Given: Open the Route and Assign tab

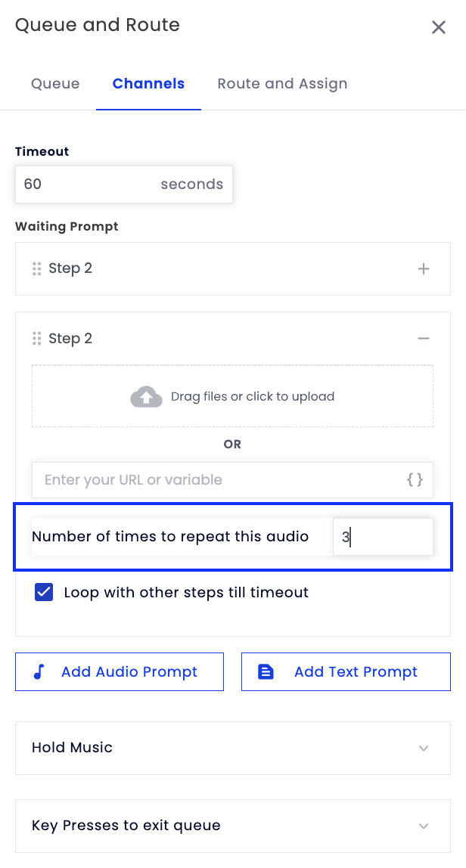Looking at the screenshot, I should click(282, 84).
